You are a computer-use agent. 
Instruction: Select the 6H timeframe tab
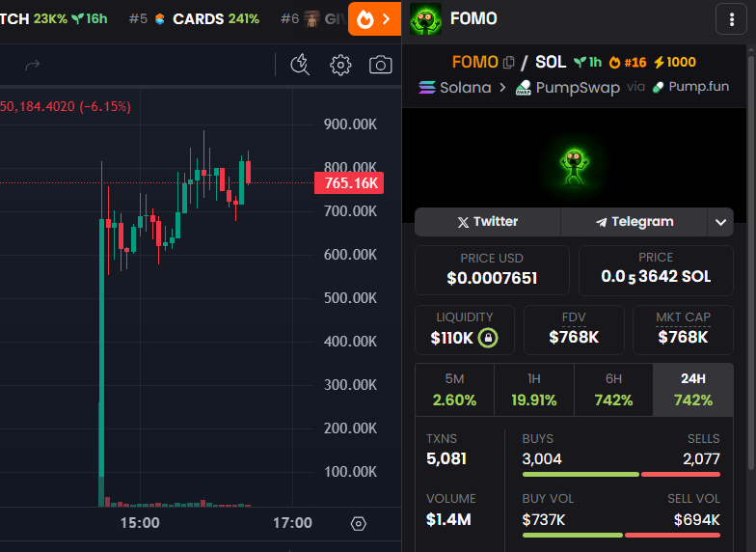pos(613,390)
